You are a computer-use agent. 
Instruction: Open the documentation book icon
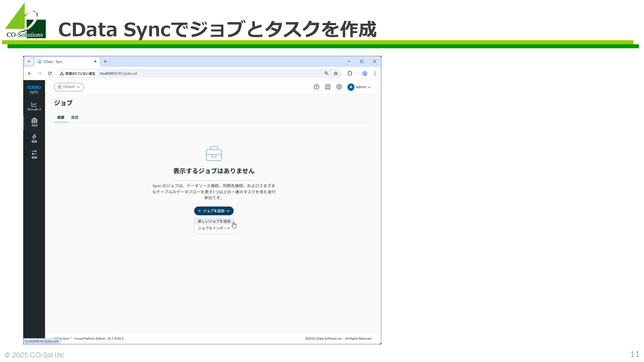coord(328,87)
